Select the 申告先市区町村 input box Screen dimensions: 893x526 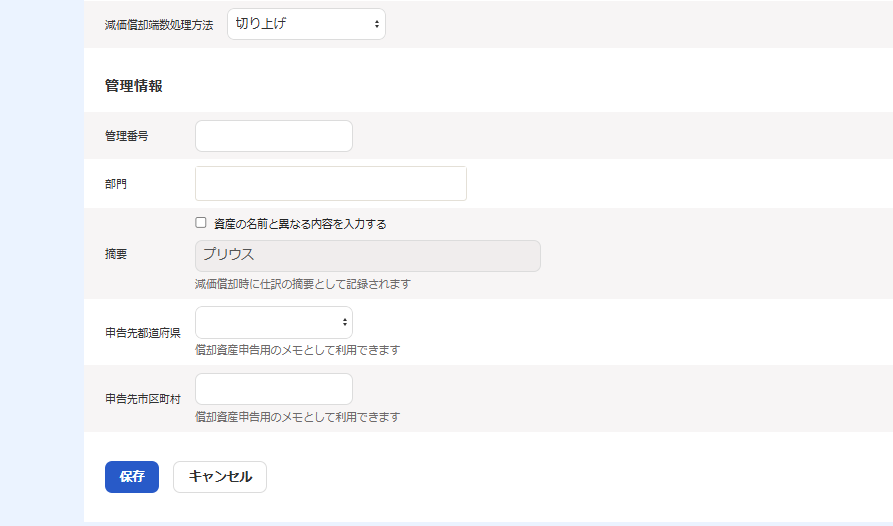coord(273,389)
